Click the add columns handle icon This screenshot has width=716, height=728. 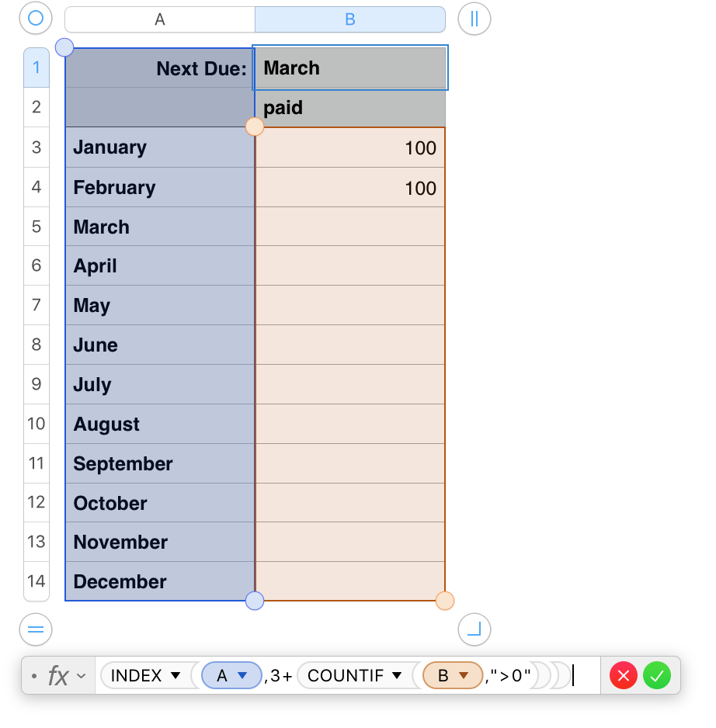point(474,19)
